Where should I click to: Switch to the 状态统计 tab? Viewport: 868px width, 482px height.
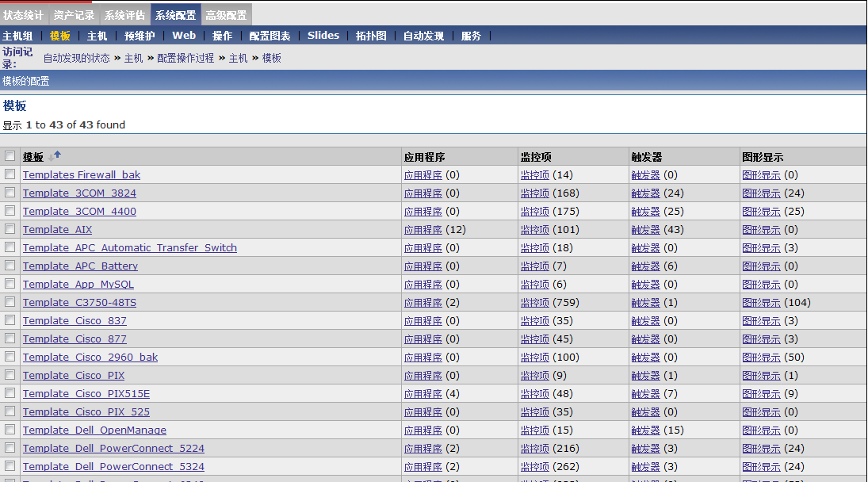[24, 15]
